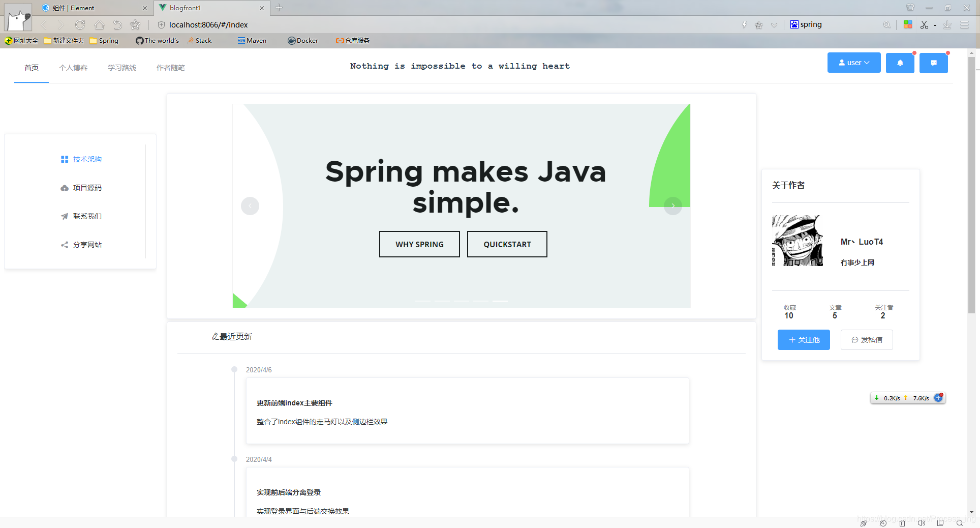Click the WHY SPRING button
Viewport: 980px width, 528px height.
click(419, 244)
